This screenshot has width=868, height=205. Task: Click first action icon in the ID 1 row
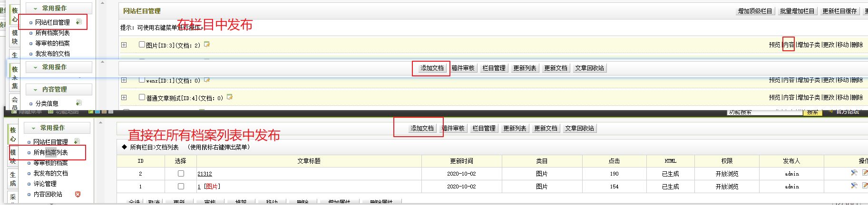coord(854,186)
